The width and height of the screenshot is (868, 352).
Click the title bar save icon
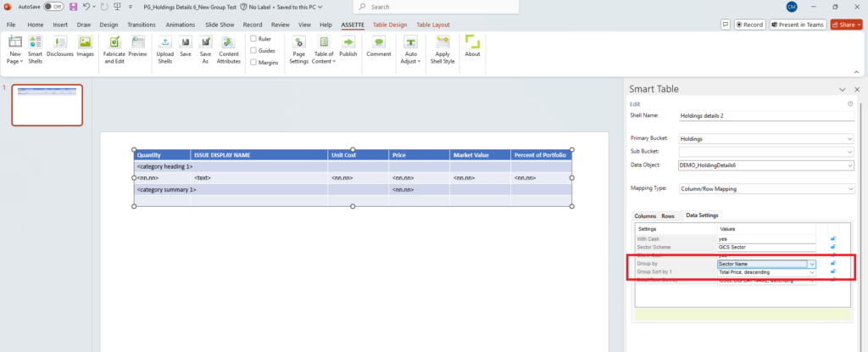tap(74, 7)
